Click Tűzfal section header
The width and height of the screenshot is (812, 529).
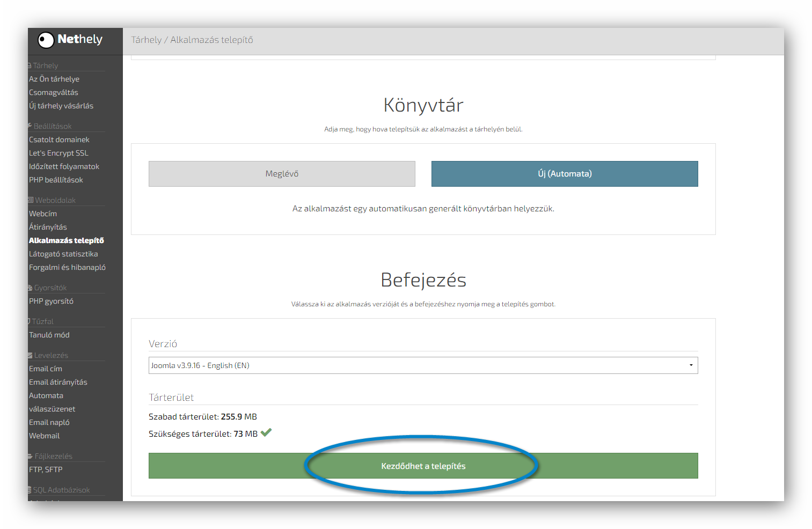41,321
